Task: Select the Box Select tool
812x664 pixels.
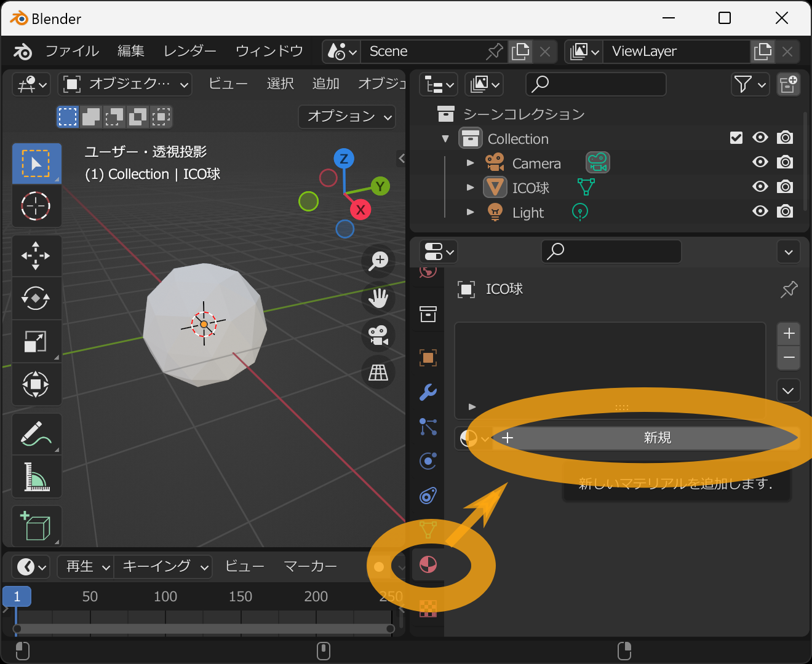Action: pyautogui.click(x=36, y=164)
